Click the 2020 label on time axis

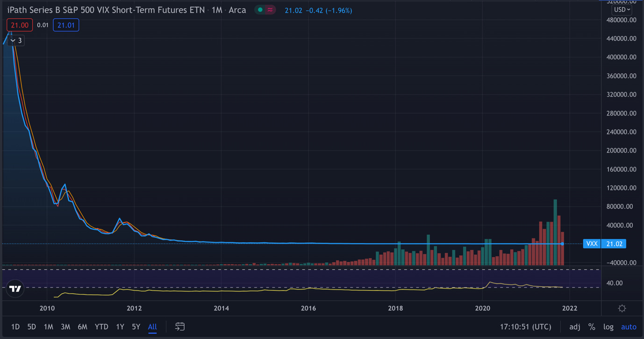click(x=482, y=308)
